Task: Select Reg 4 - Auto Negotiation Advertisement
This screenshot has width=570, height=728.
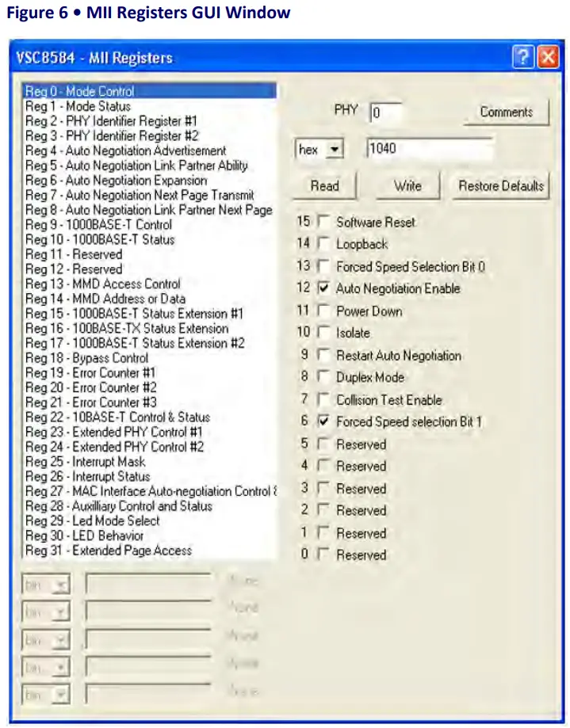Action: [x=150, y=151]
